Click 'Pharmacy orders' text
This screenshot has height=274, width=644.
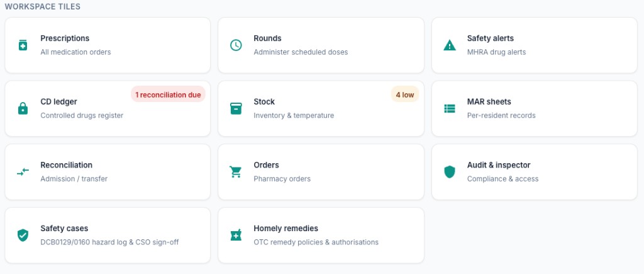tap(282, 179)
